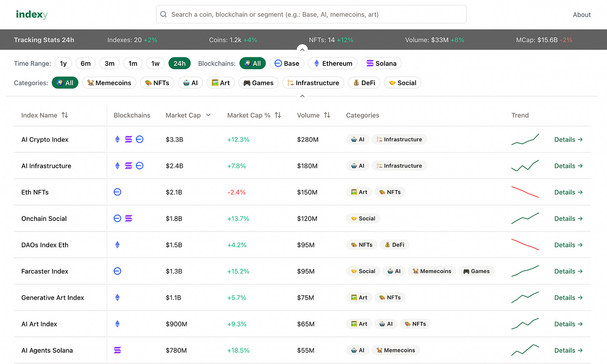607x364 pixels.
Task: Click Infrastructure tag in AI Infrastructure row
Action: coord(399,166)
